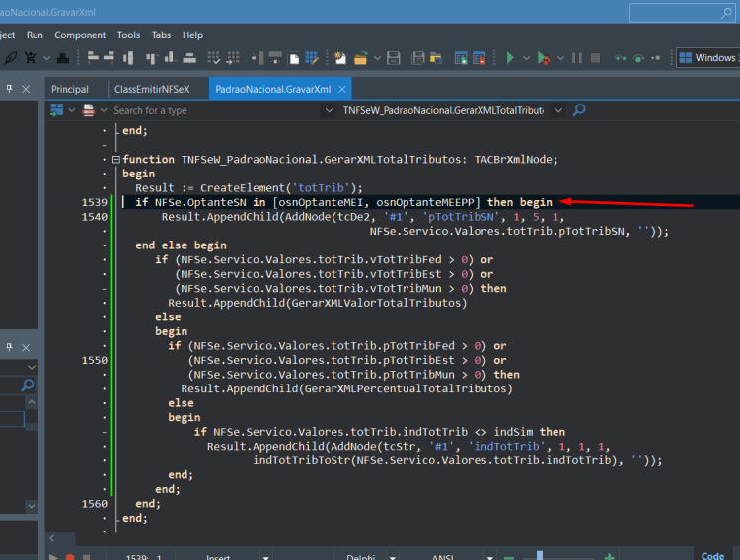Open project using folder-window icon
This screenshot has height=560, width=740.
[x=435, y=58]
